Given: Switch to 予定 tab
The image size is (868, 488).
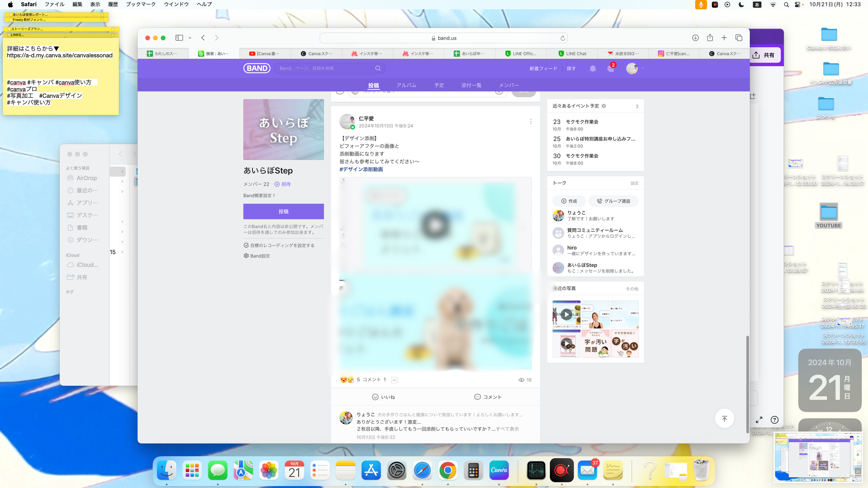Looking at the screenshot, I should click(x=439, y=85).
